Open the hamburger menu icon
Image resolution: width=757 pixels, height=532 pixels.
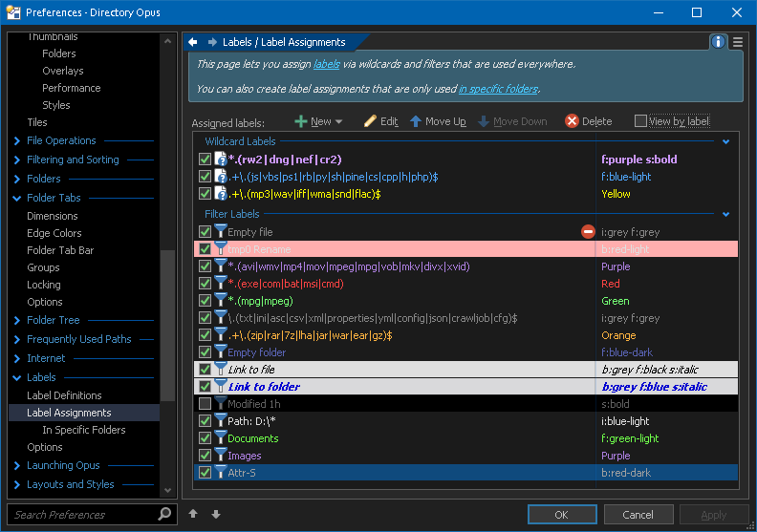(738, 42)
